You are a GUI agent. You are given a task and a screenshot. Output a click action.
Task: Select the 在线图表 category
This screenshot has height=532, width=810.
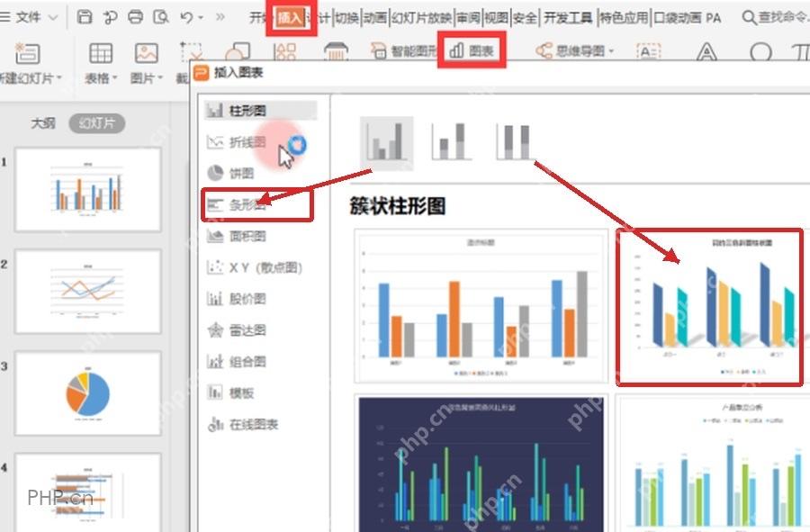[243, 425]
